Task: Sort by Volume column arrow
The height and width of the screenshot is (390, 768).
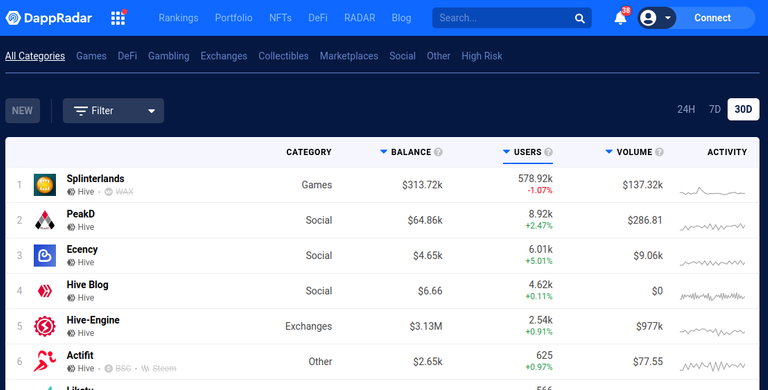Action: coord(609,152)
